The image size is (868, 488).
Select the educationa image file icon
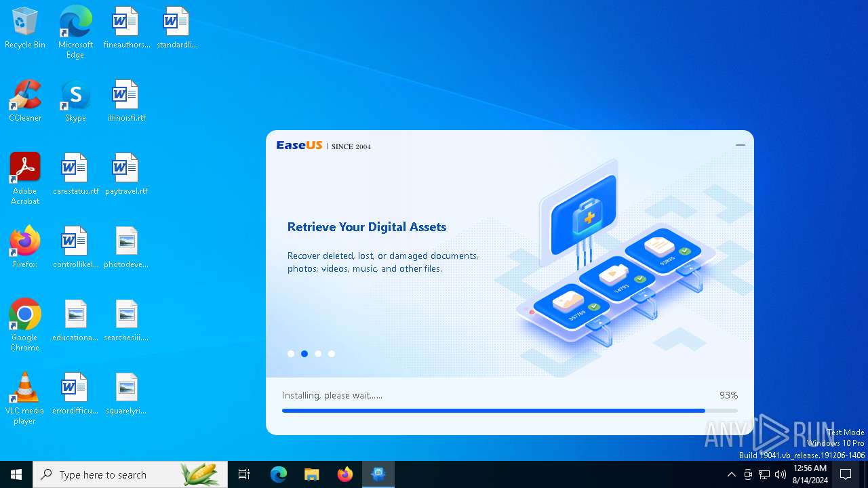click(x=75, y=321)
